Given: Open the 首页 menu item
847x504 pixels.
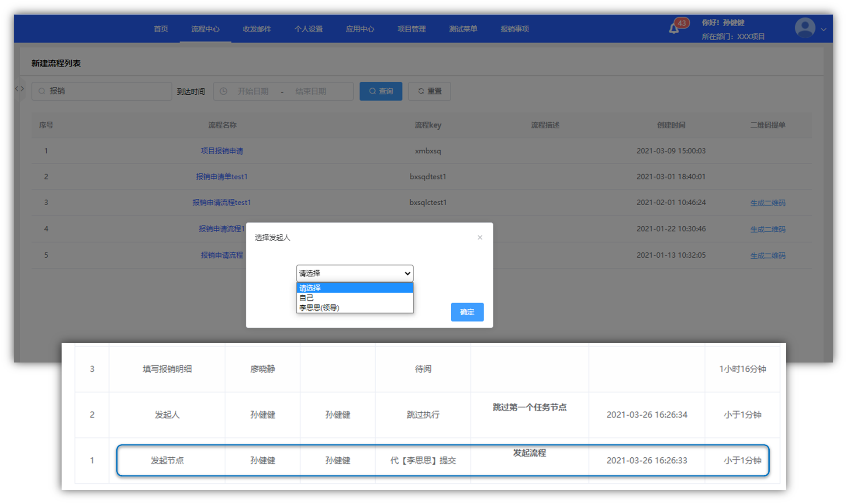Looking at the screenshot, I should coord(161,29).
